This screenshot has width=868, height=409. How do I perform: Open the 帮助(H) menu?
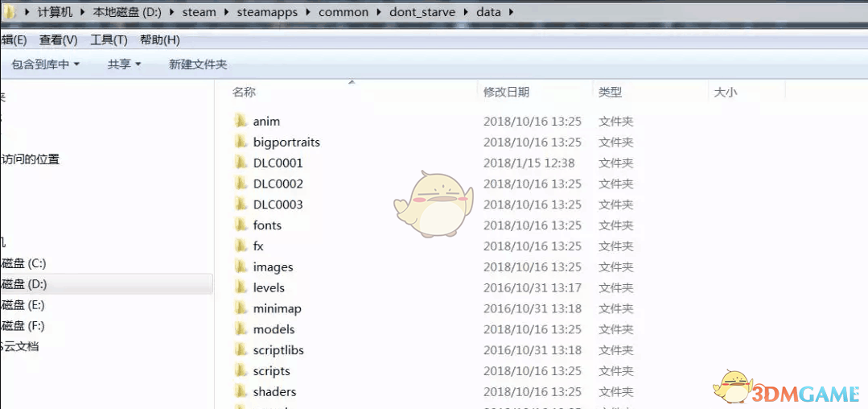(160, 40)
